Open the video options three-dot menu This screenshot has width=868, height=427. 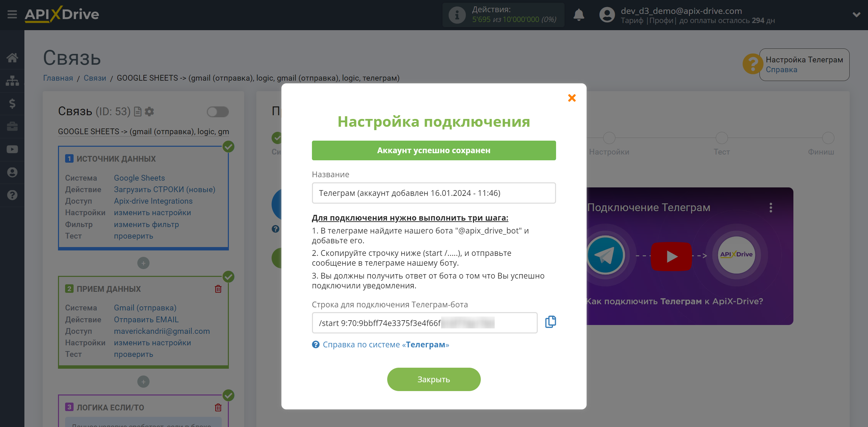(x=771, y=207)
